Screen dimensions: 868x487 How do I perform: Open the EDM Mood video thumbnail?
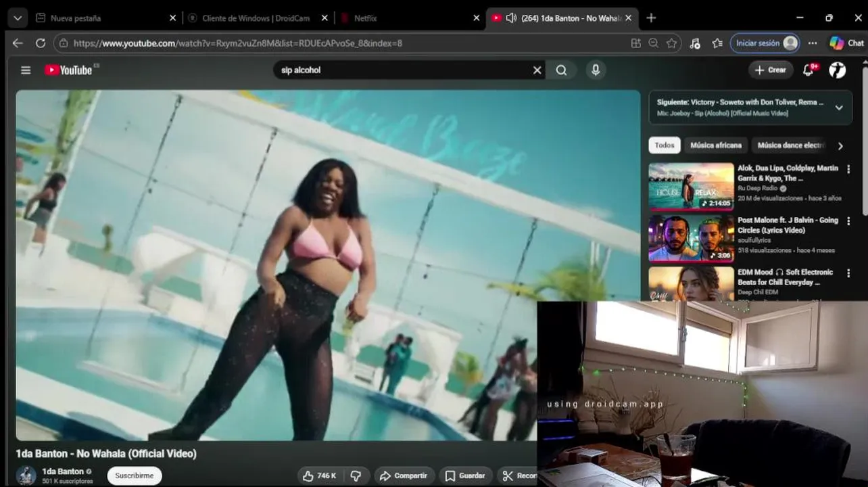pos(691,283)
